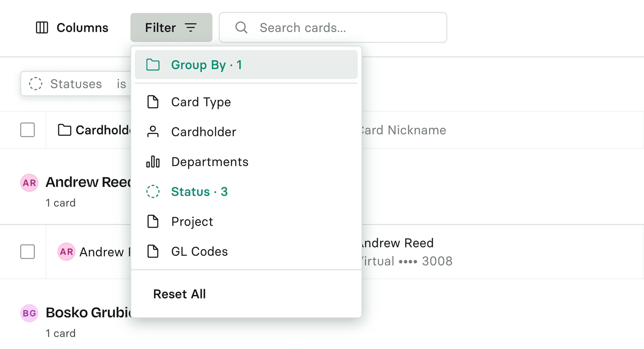Click the GL Codes document icon
The width and height of the screenshot is (644, 349).
153,252
